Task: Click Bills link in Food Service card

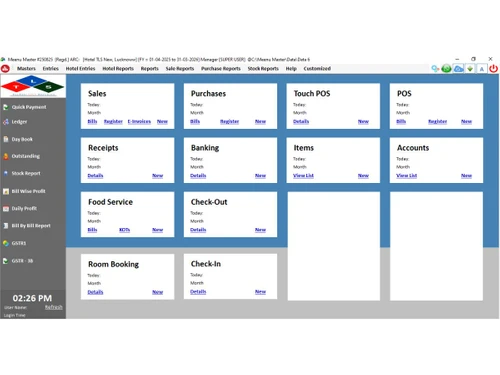Action: pos(92,230)
